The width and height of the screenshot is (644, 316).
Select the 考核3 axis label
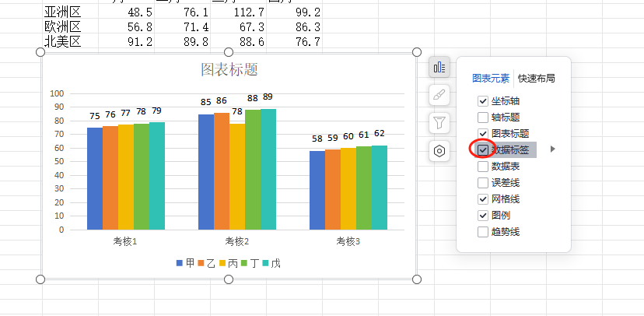[x=348, y=241]
